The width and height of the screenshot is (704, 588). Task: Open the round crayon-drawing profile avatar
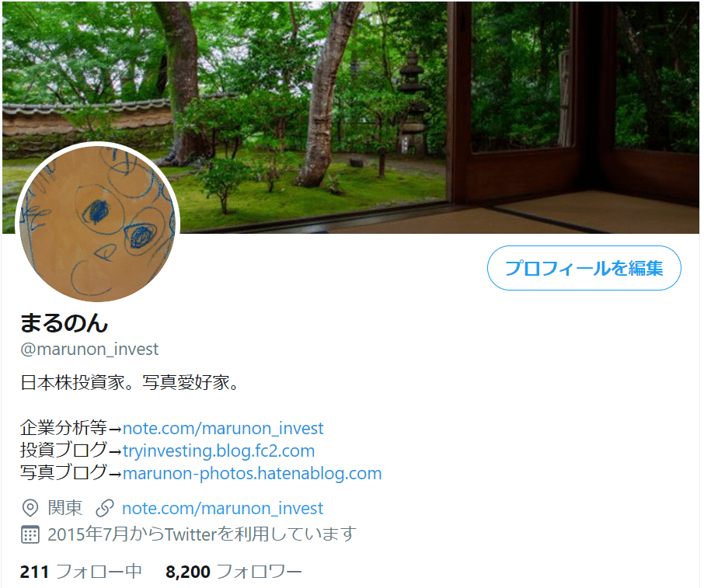[x=97, y=224]
